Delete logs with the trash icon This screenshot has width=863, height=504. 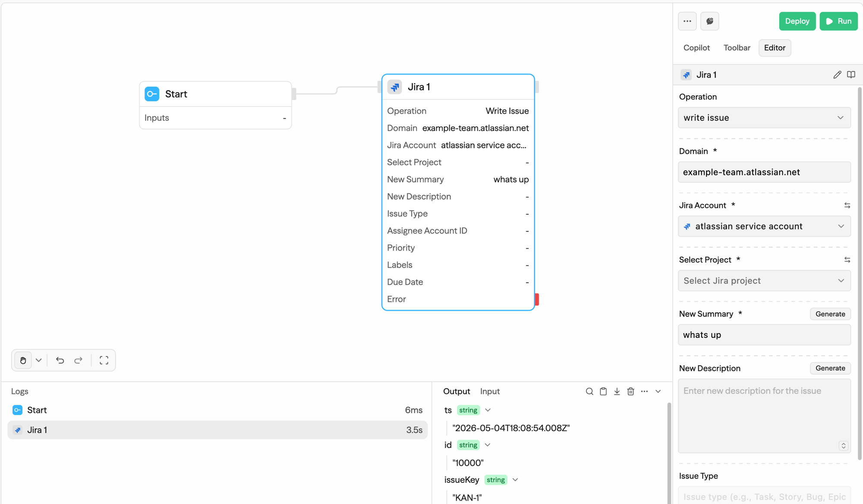(630, 391)
